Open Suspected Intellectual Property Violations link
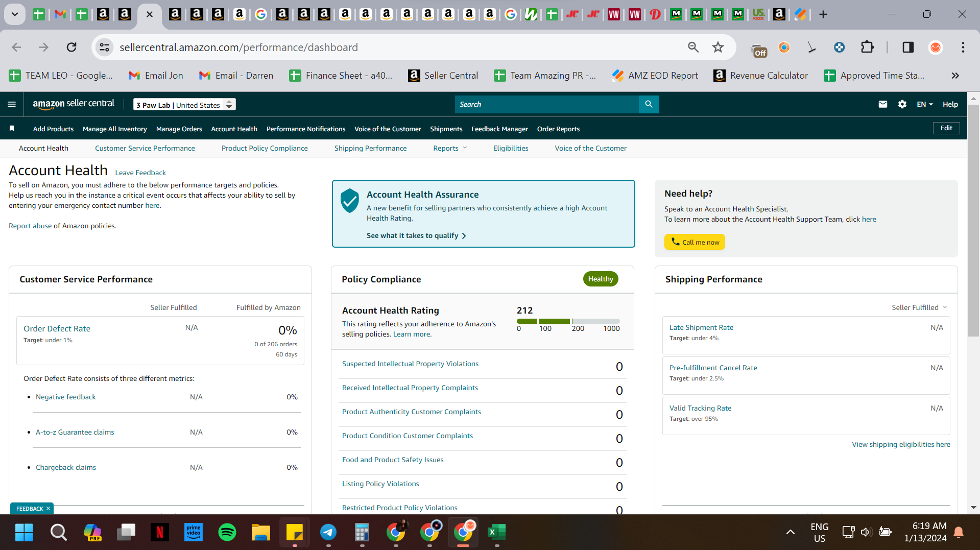The height and width of the screenshot is (550, 980). click(x=410, y=364)
